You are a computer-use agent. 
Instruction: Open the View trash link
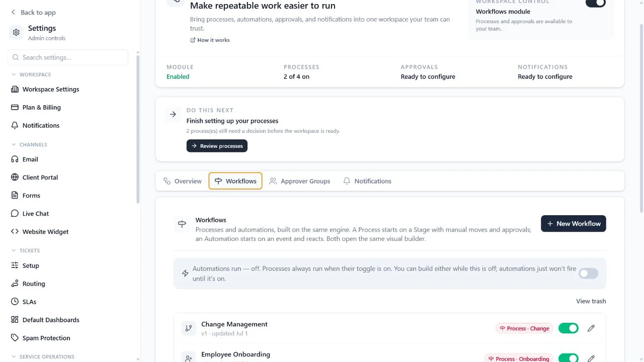click(591, 301)
